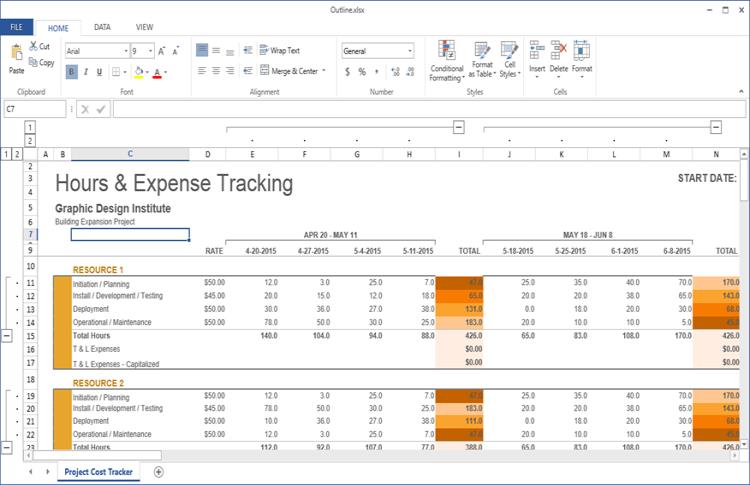Click formula confirm checkmark icon
The image size is (750, 485).
coord(101,110)
